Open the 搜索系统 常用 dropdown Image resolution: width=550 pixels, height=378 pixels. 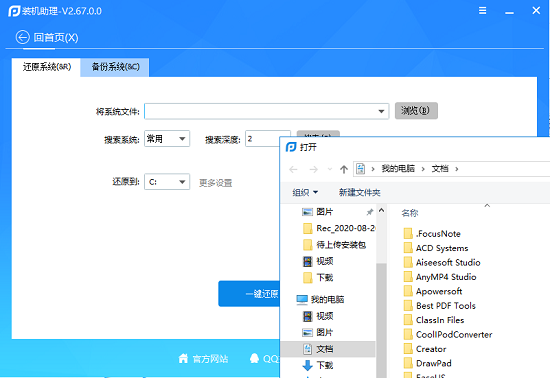coord(167,139)
